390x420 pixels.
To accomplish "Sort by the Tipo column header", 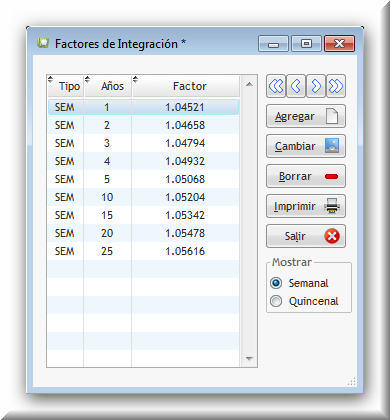I will point(66,86).
